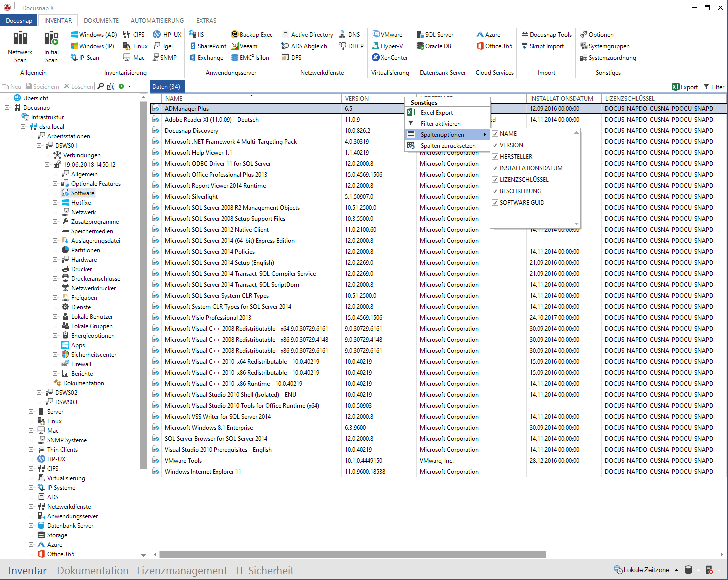728x580 pixels.
Task: Click tree panel scroll down arrow
Action: (143, 555)
